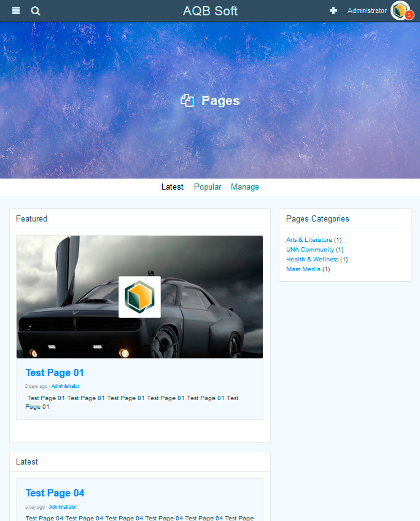Click the Pages icon in banner
Viewport: 420px width, 521px height.
[x=187, y=101]
